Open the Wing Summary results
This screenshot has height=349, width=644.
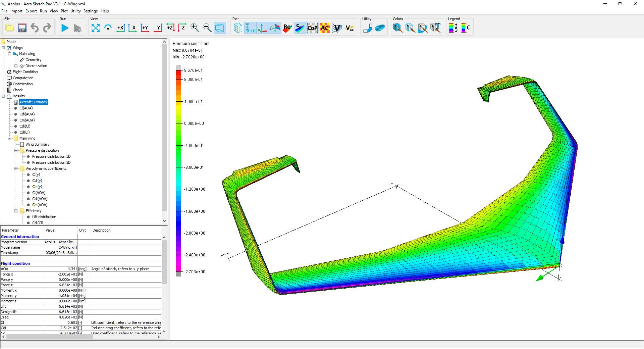pos(37,144)
